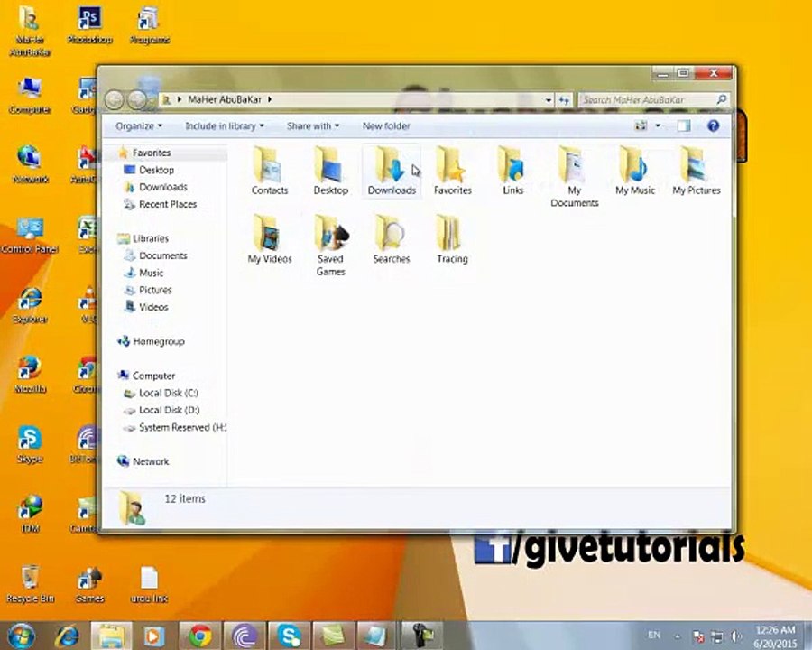Viewport: 812px width, 650px height.
Task: Open IDM shortcut on desktop
Action: [30, 514]
